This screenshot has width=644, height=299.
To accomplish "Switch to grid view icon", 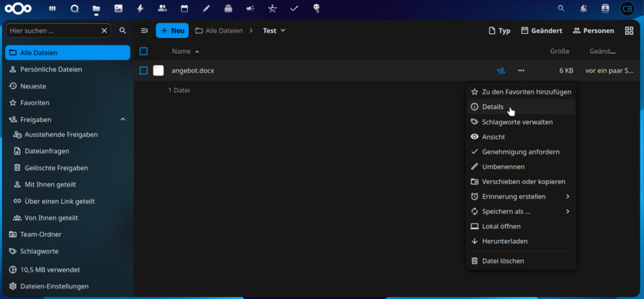I will (629, 31).
